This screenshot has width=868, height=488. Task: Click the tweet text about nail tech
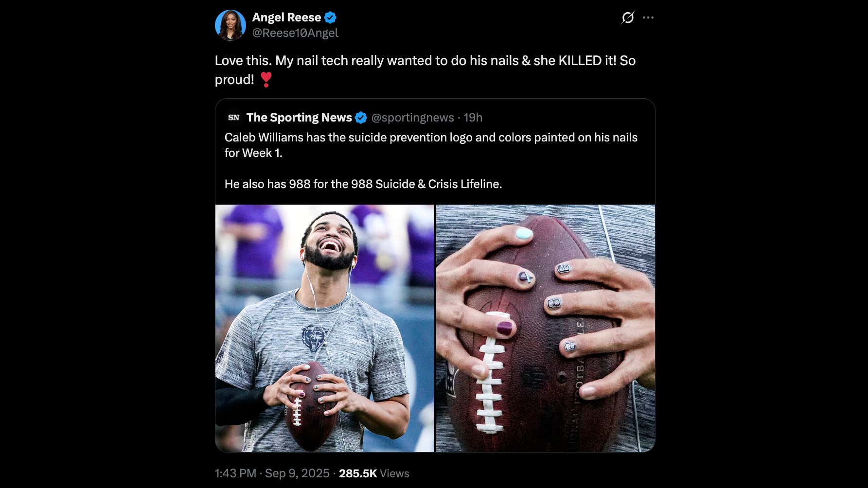click(x=425, y=61)
